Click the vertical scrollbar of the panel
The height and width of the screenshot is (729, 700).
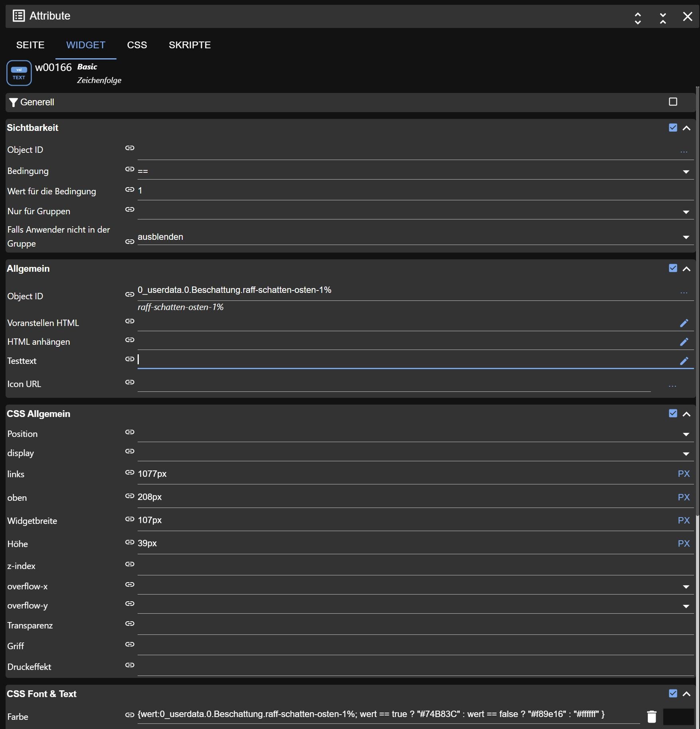pos(698,300)
